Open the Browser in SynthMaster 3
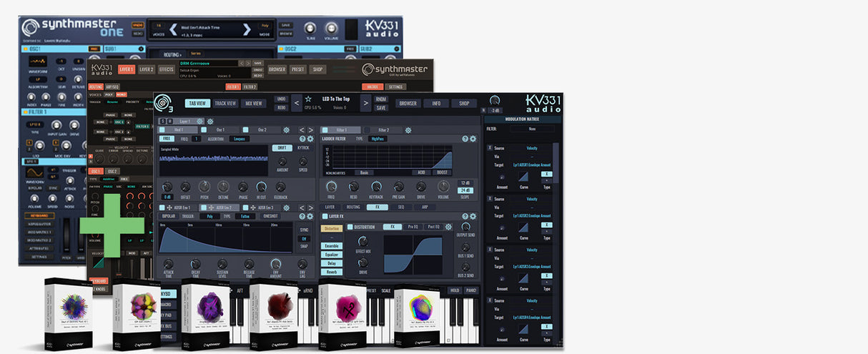This screenshot has height=354, width=868. [x=408, y=104]
